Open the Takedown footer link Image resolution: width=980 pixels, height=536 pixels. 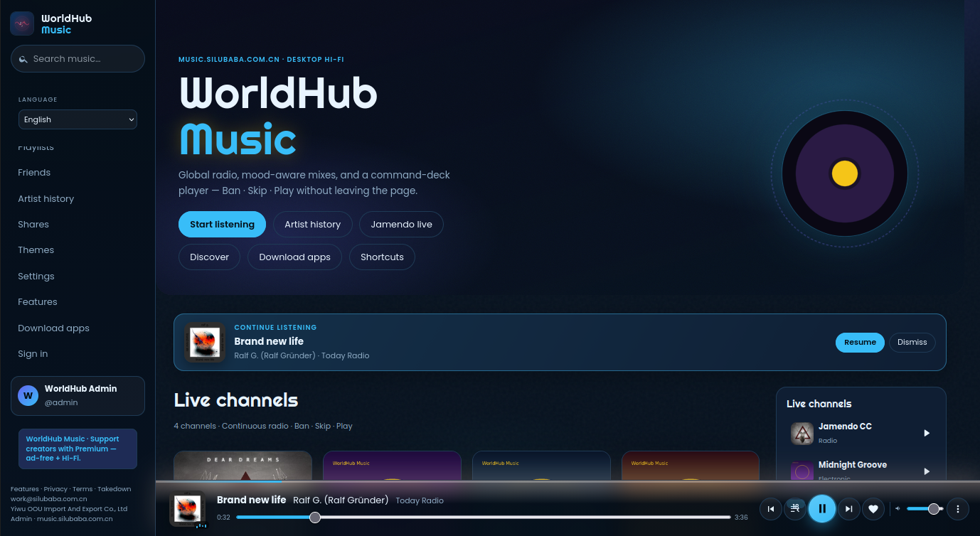click(x=114, y=489)
